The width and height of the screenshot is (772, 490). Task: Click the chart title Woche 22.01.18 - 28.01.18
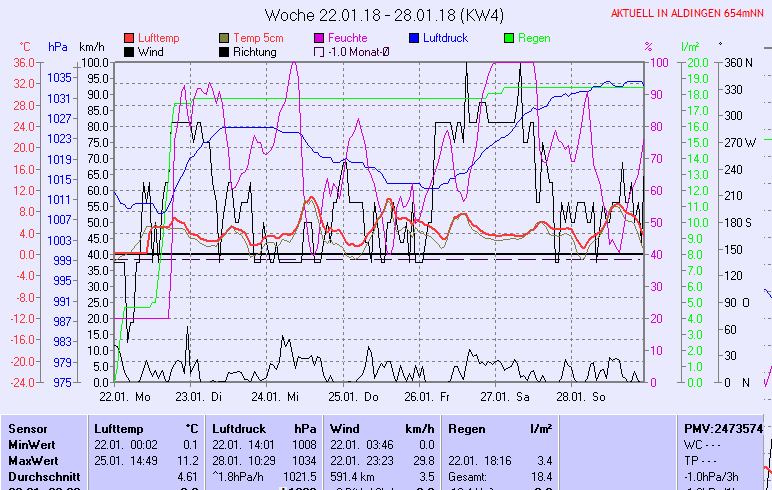(385, 15)
